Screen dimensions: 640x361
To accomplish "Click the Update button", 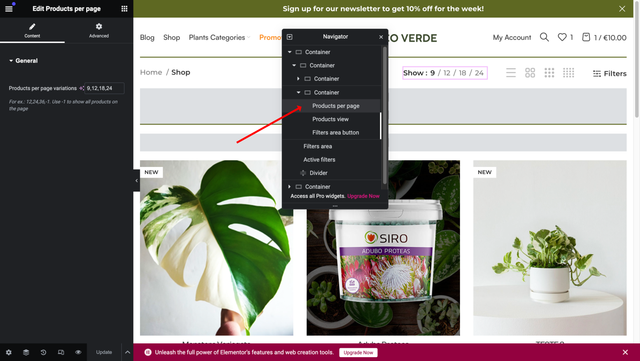I will pos(104,352).
